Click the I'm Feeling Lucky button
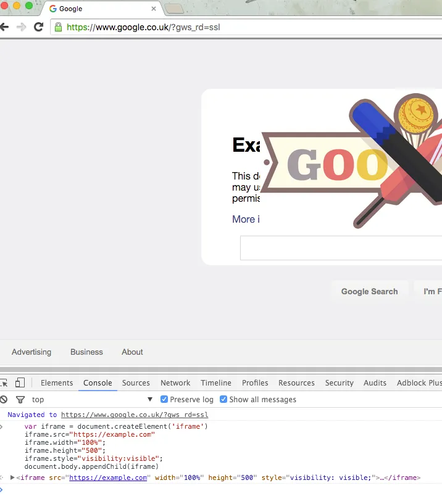Image resolution: width=442 pixels, height=504 pixels. (x=428, y=291)
